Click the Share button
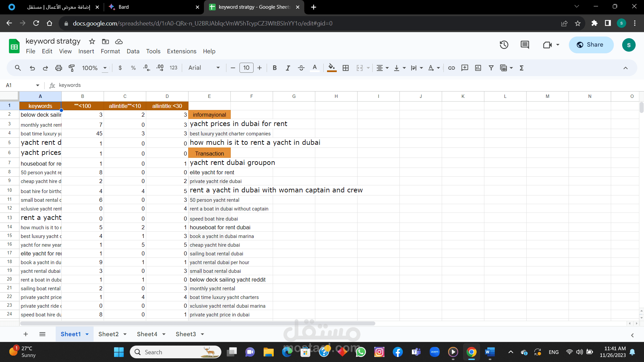This screenshot has width=644, height=362. click(x=591, y=45)
